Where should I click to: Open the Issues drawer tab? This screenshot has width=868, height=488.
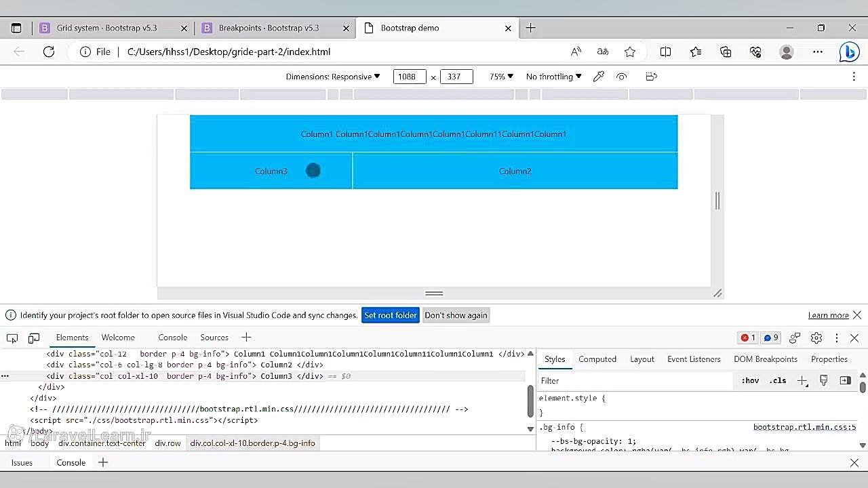(22, 462)
